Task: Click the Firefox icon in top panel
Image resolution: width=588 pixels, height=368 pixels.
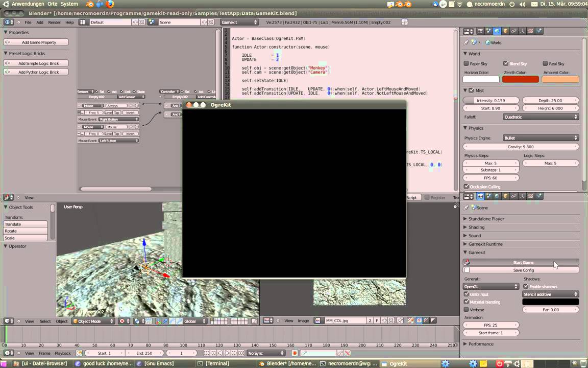Action: coord(110,4)
